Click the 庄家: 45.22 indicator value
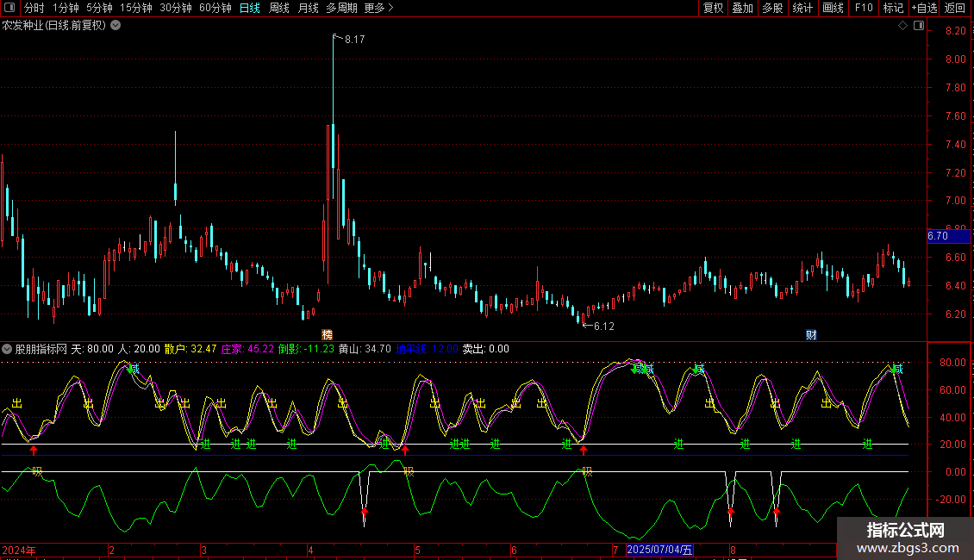 [x=247, y=349]
